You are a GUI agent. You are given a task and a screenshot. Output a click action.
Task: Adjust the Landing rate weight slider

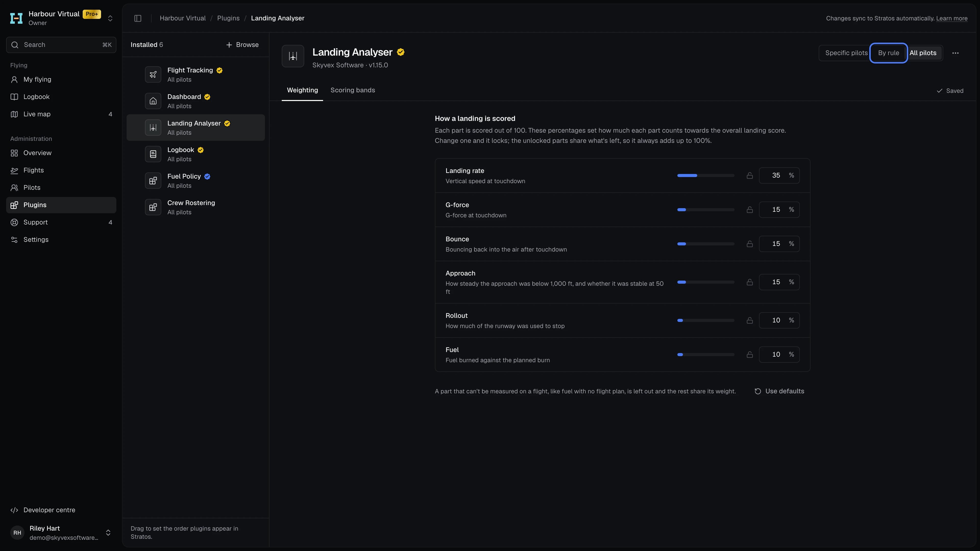coord(705,175)
